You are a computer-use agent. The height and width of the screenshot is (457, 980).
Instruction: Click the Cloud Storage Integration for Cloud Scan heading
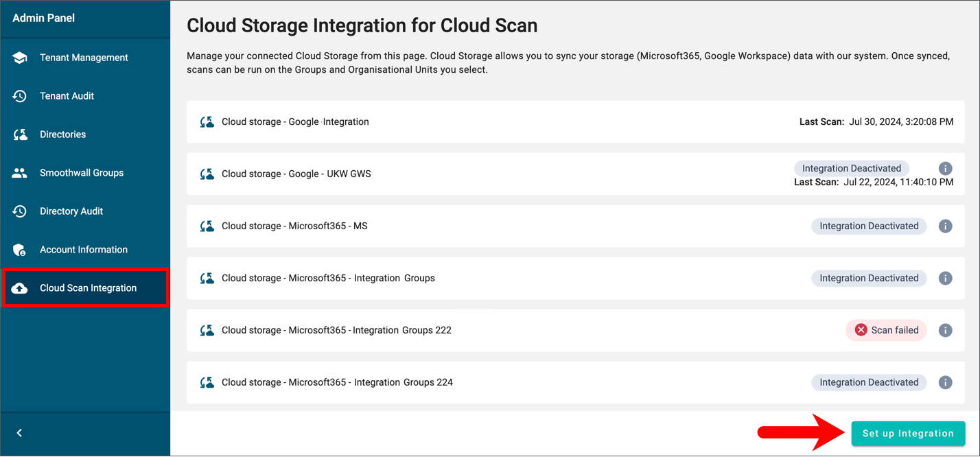point(362,26)
